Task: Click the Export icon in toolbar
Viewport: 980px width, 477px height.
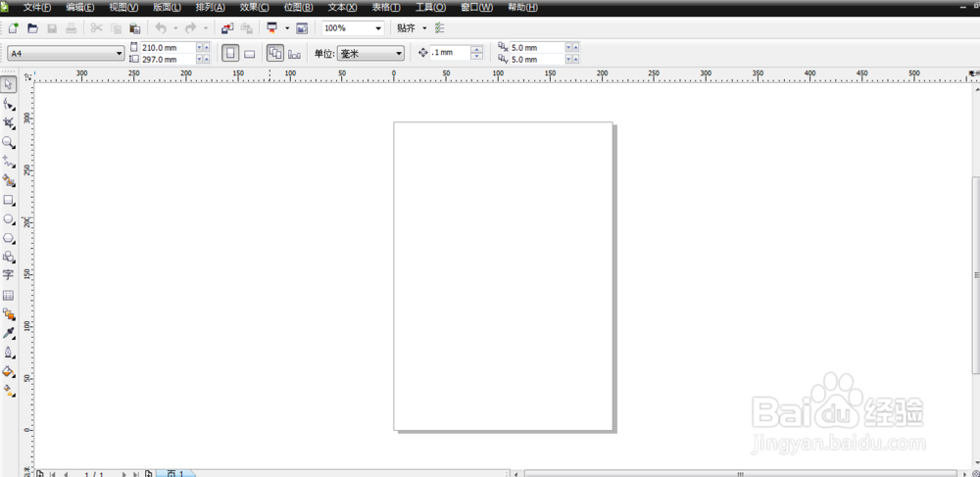Action: point(247,28)
